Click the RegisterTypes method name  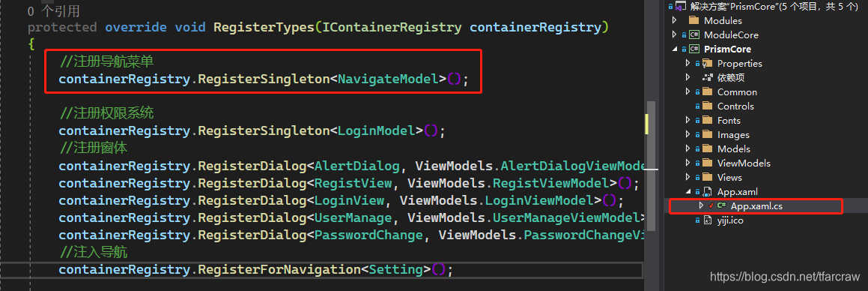(x=264, y=27)
